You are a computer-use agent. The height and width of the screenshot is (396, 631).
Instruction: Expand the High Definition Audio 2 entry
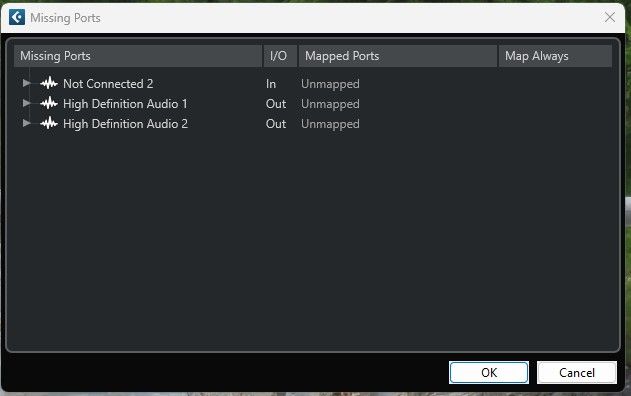[27, 123]
